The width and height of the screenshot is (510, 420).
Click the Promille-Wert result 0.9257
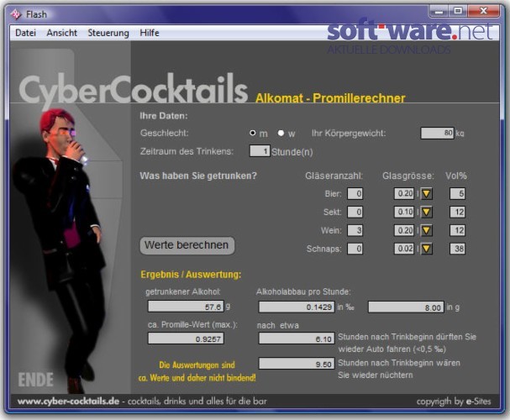tap(186, 339)
